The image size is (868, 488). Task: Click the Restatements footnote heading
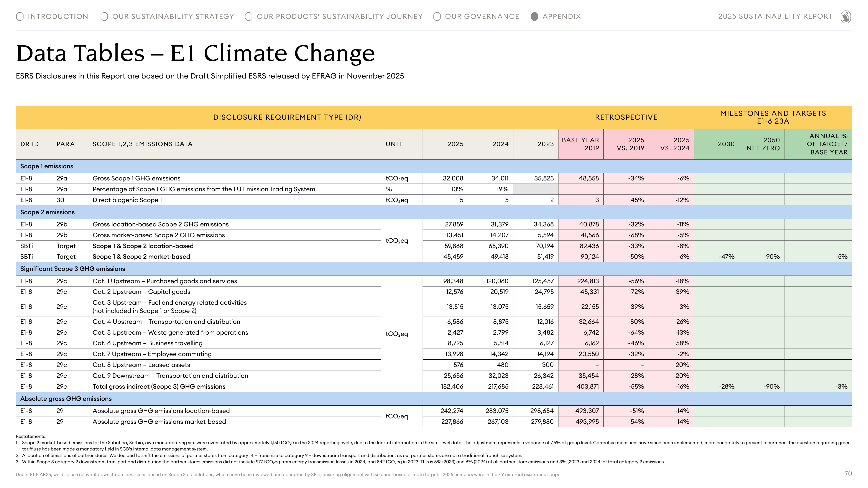(x=31, y=436)
